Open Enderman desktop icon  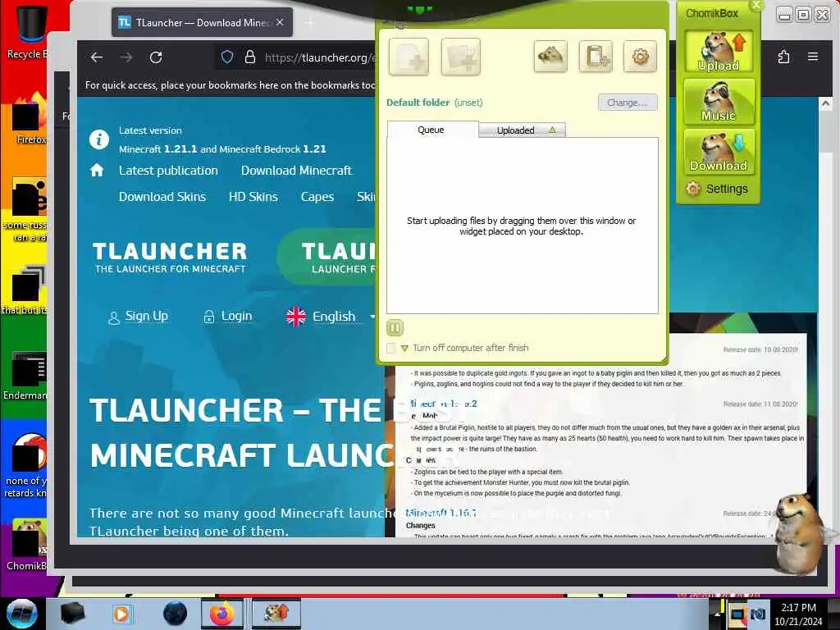click(x=25, y=375)
